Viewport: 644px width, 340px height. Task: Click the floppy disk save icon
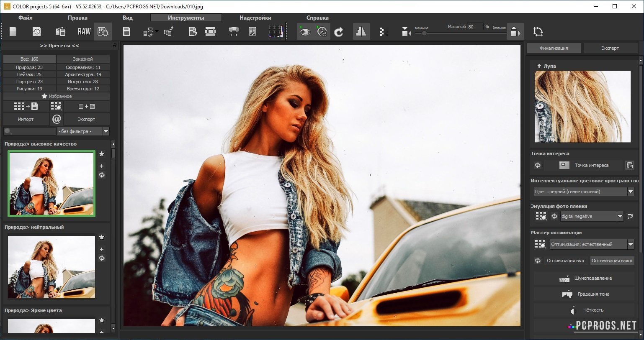[126, 32]
